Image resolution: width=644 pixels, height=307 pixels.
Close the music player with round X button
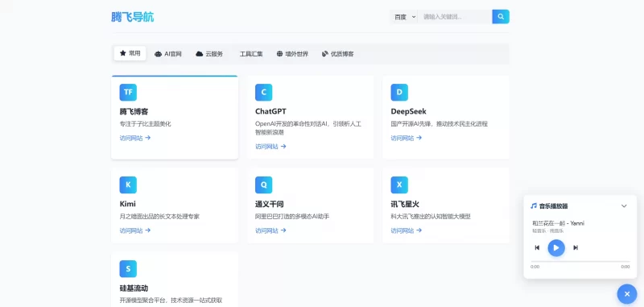pos(627,294)
